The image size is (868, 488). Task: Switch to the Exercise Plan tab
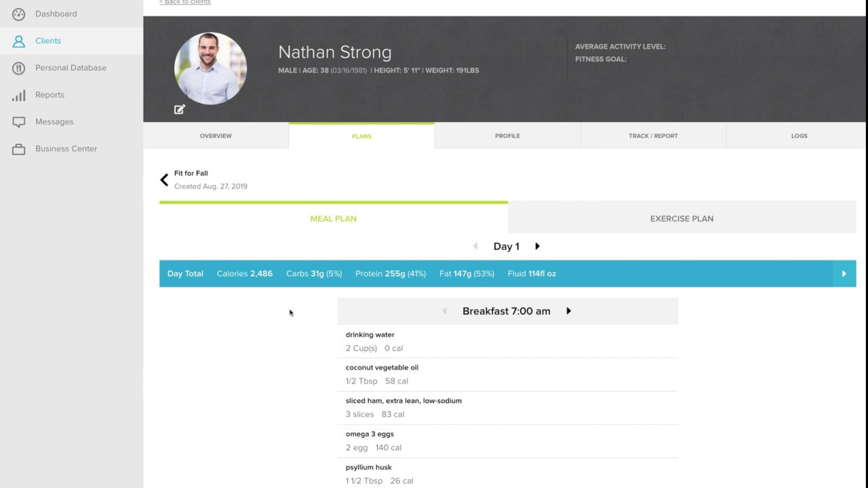(682, 218)
